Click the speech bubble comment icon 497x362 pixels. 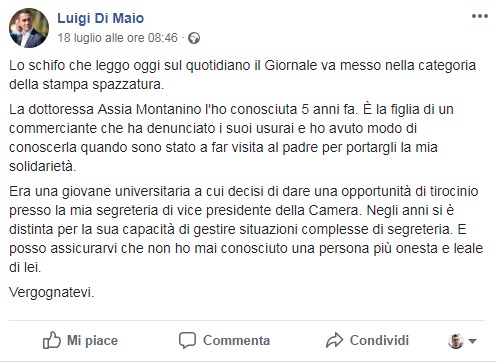pyautogui.click(x=187, y=340)
